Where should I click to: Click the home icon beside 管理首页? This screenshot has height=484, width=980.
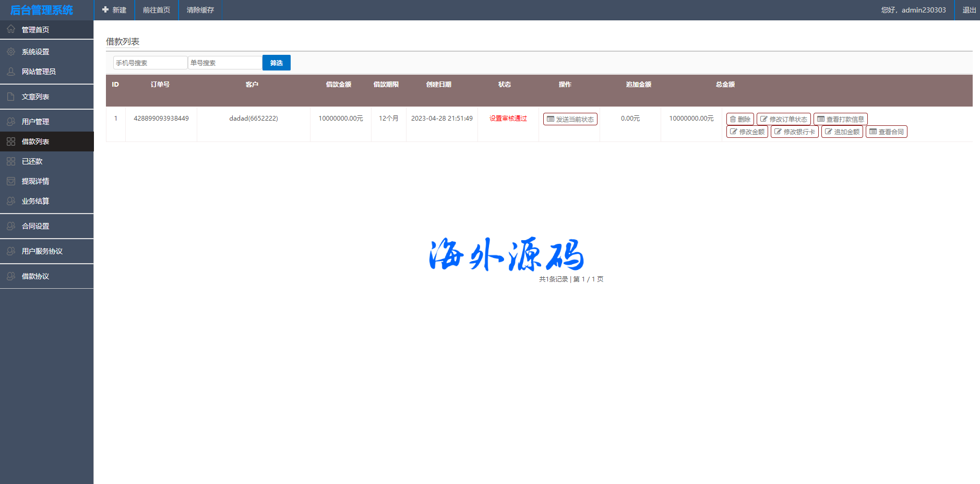click(x=11, y=29)
